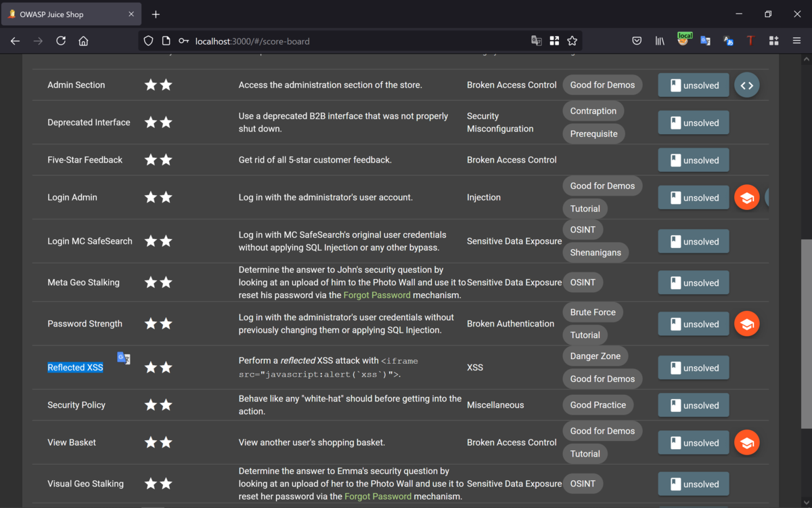Click the unsolved button for View Basket

[694, 443]
